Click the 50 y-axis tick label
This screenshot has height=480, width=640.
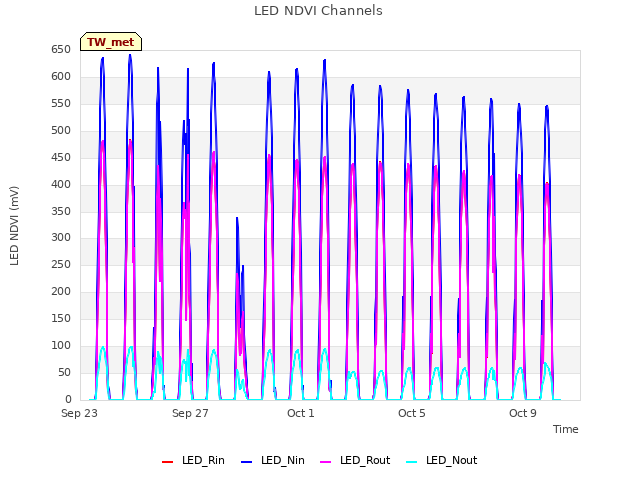click(x=64, y=372)
